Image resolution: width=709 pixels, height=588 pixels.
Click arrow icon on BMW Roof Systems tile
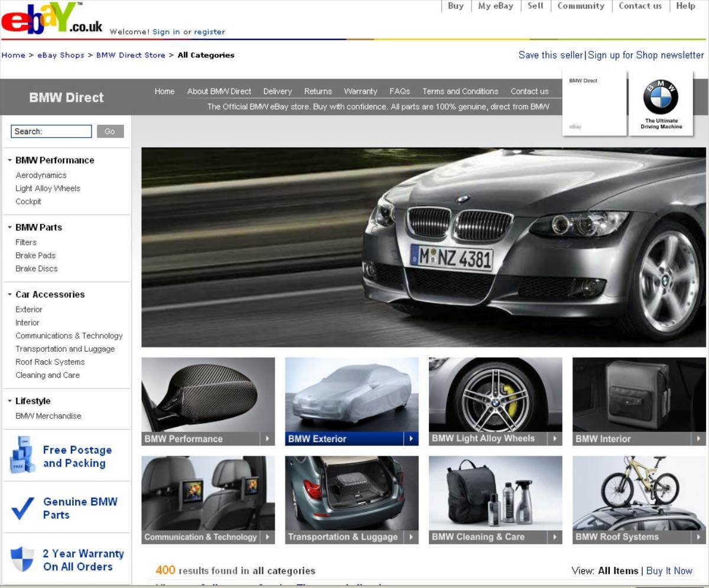pyautogui.click(x=698, y=537)
